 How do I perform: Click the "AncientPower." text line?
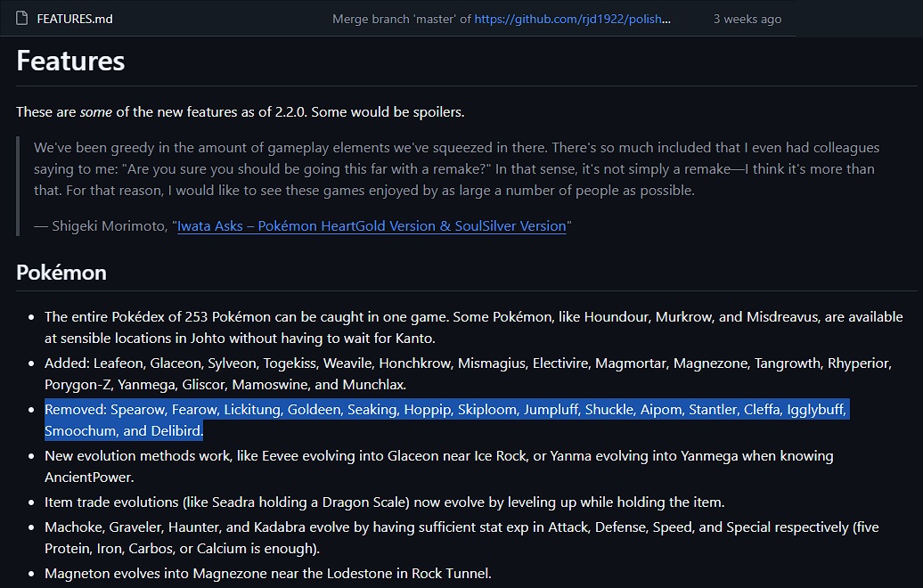89,478
